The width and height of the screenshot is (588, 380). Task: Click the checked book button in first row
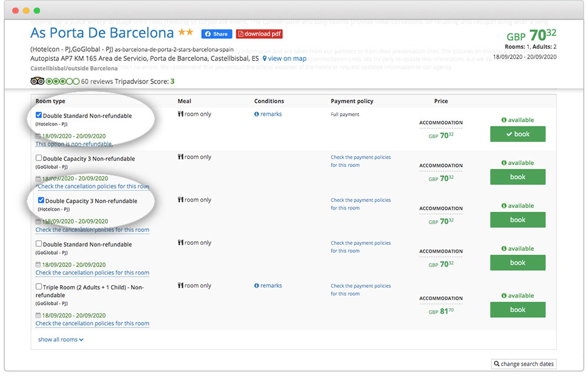[x=517, y=134]
